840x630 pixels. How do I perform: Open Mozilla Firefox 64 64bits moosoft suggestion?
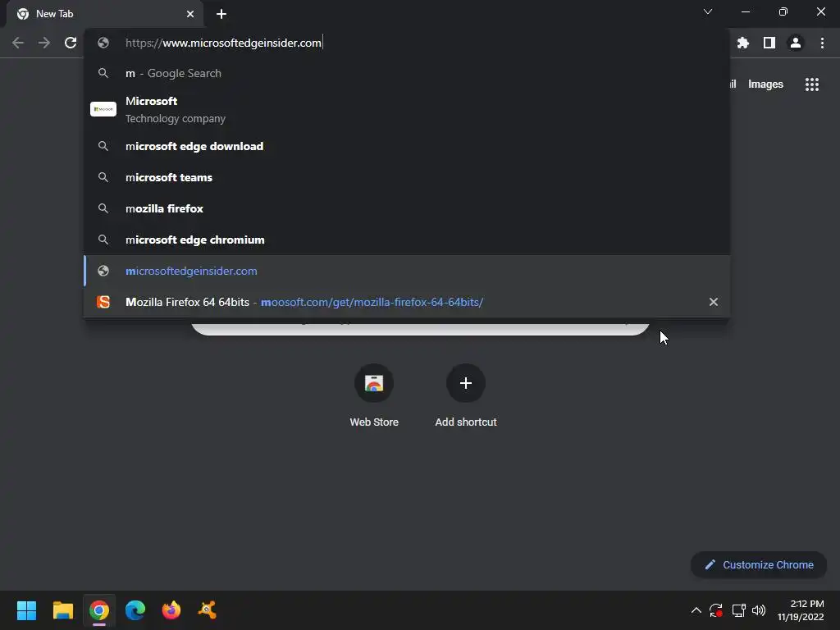point(407,302)
